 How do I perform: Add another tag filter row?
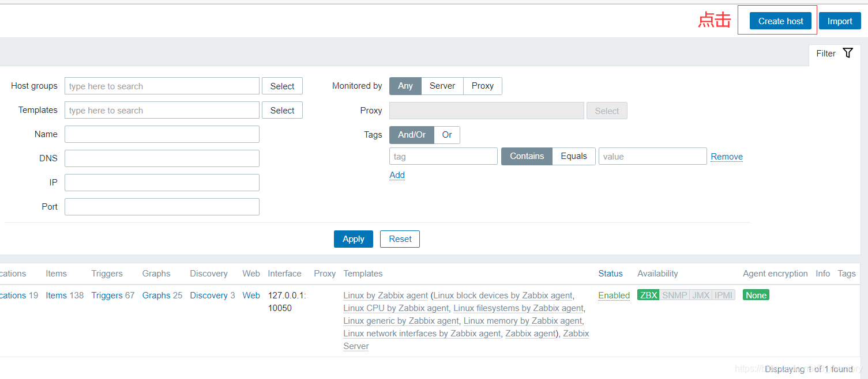(397, 175)
